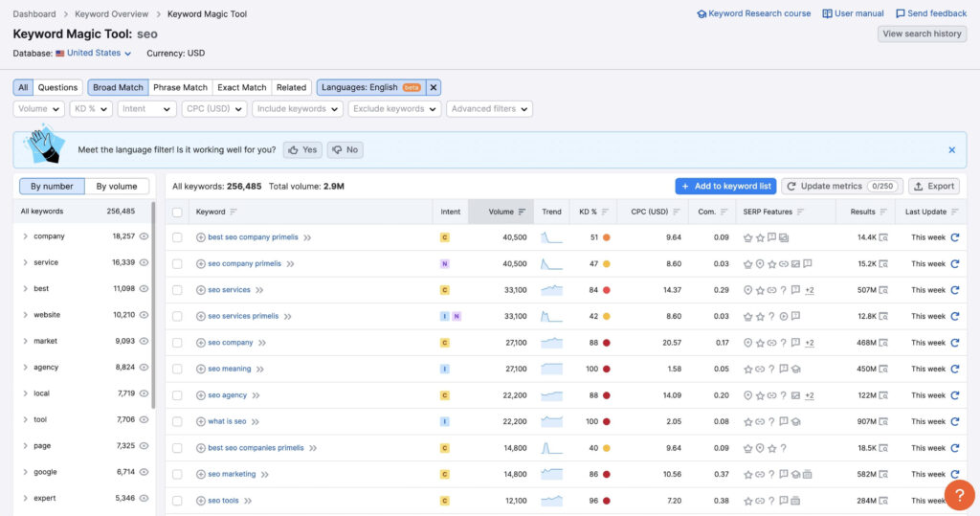The image size is (980, 516).
Task: Open SERP results icon for 'seo services' row
Action: coord(883,290)
